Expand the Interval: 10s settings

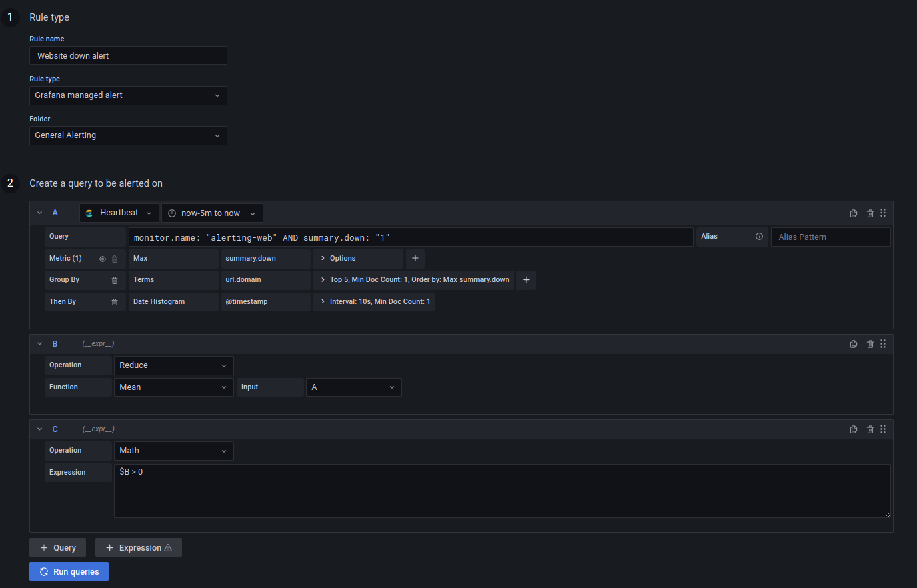click(374, 302)
